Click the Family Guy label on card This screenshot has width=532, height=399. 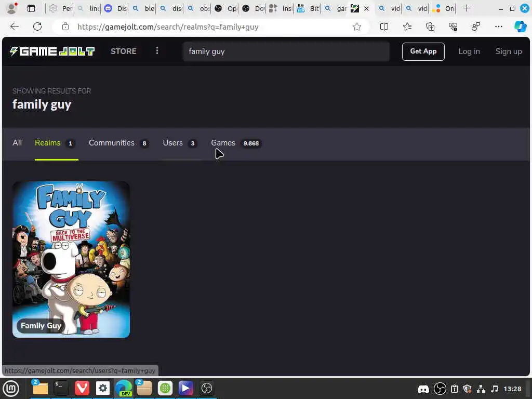[x=41, y=326]
